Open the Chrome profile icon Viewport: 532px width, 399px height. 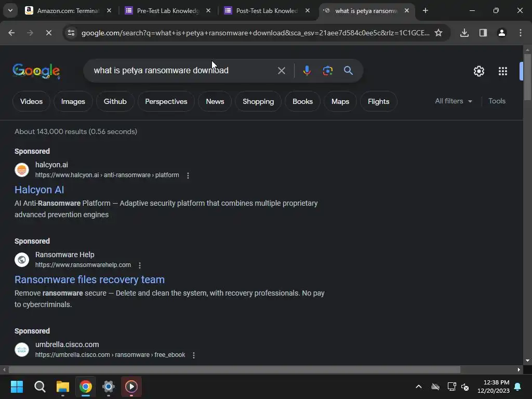coord(501,33)
